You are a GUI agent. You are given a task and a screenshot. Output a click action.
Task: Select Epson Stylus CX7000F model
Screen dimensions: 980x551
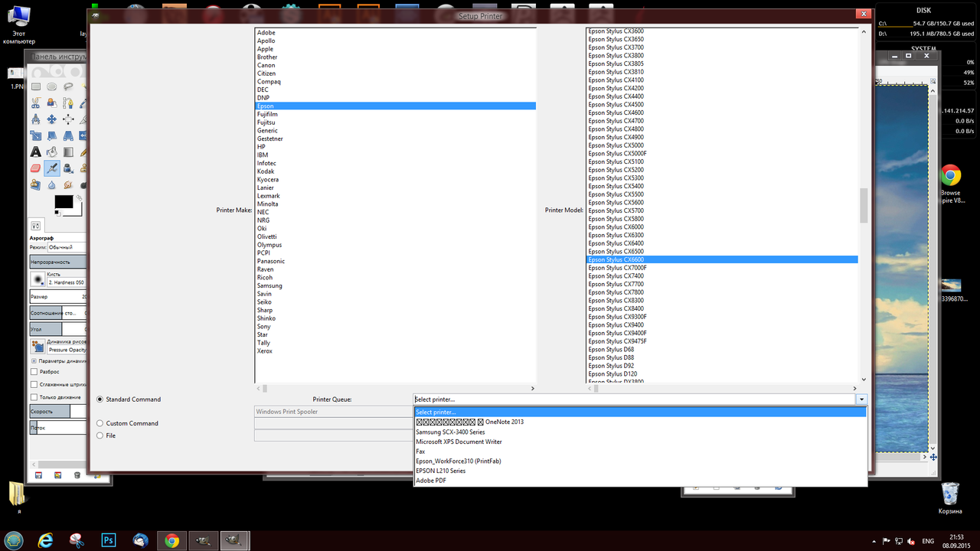[722, 268]
